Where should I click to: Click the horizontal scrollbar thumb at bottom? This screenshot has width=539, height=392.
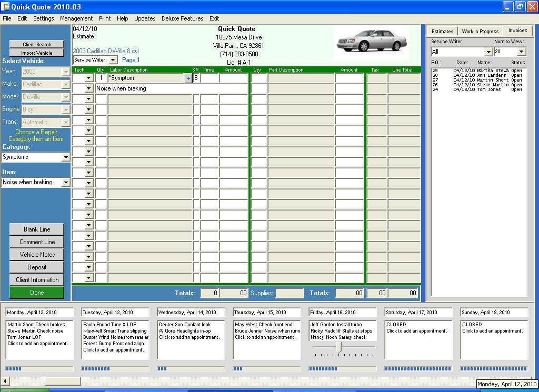coord(63,381)
